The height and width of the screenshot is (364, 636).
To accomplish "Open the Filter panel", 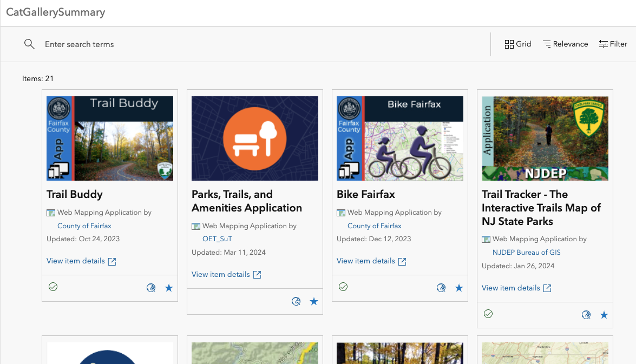I will 613,44.
